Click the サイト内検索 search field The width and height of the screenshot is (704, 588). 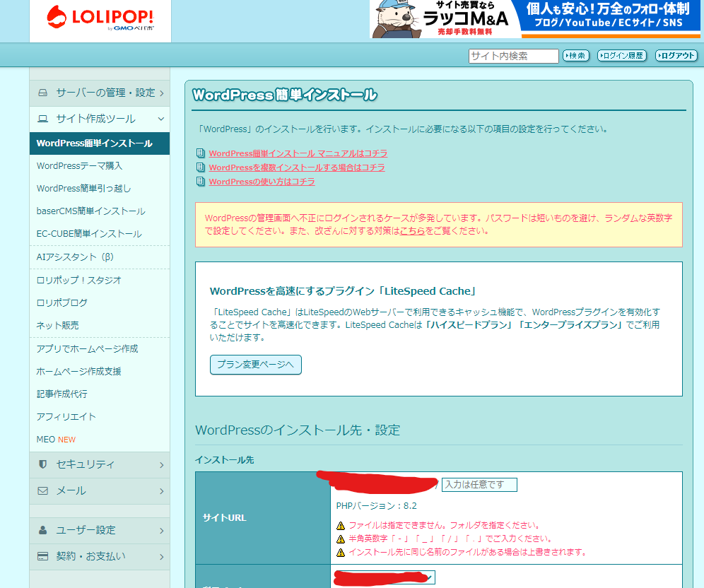[x=513, y=56]
